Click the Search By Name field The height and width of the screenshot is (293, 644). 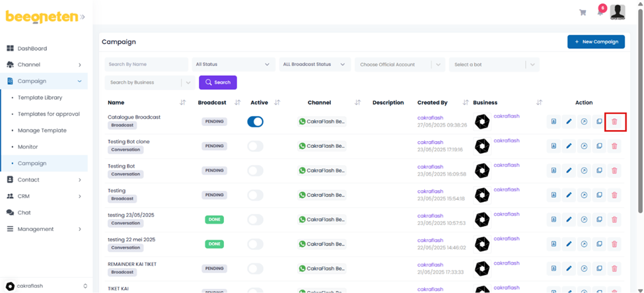(x=146, y=65)
